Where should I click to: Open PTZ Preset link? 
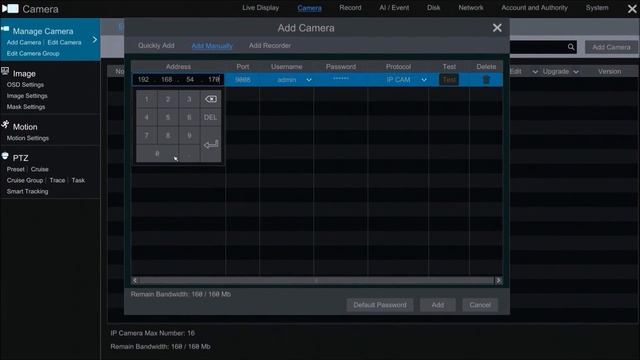point(16,169)
